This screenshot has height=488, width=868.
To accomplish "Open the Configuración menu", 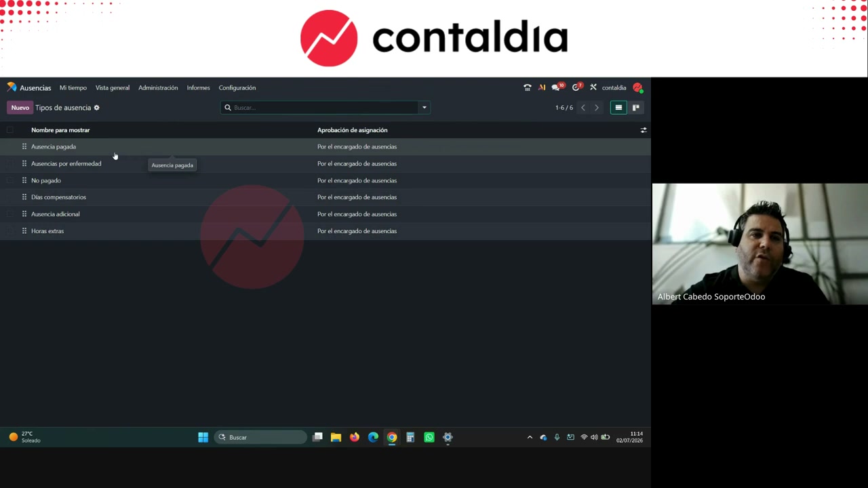I will coord(237,87).
